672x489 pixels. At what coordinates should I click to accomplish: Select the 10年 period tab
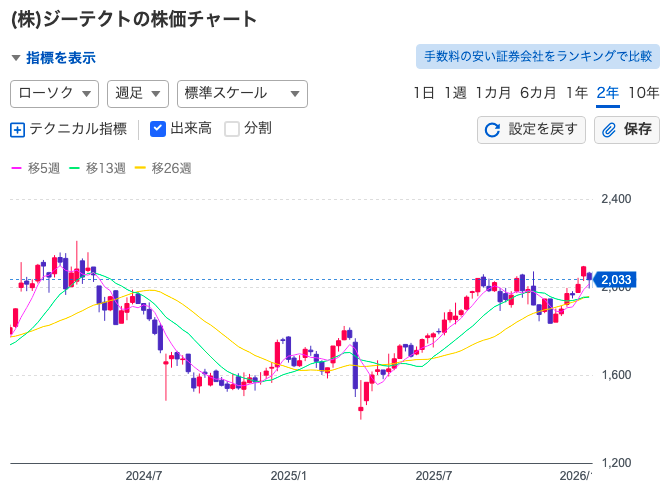pyautogui.click(x=643, y=93)
